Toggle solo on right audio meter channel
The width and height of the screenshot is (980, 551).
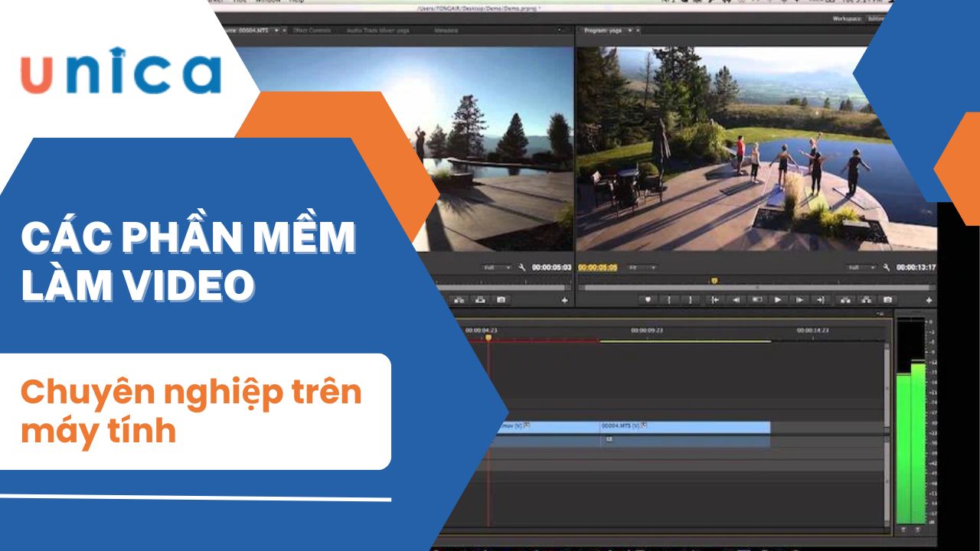(918, 529)
